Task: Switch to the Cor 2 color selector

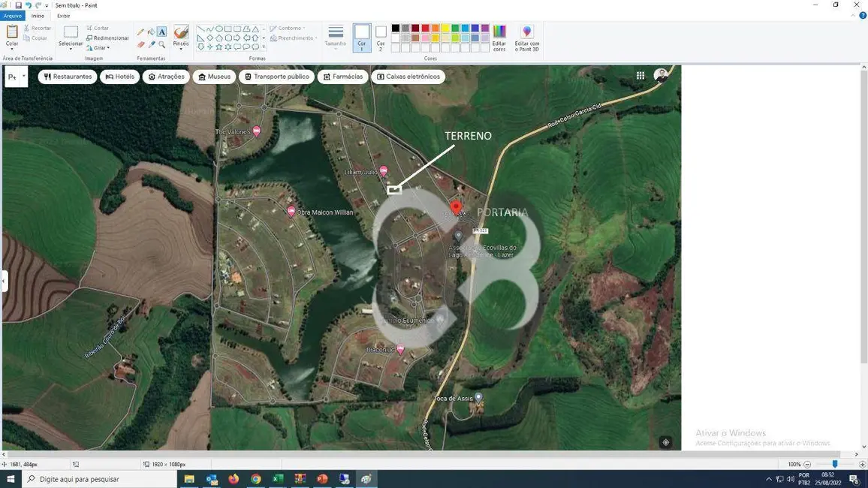Action: [381, 37]
